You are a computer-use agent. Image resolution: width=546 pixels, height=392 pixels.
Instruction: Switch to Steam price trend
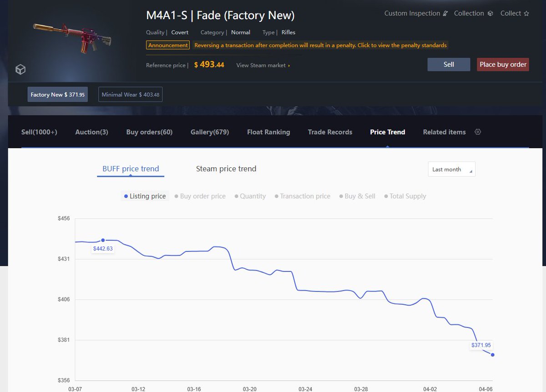226,169
